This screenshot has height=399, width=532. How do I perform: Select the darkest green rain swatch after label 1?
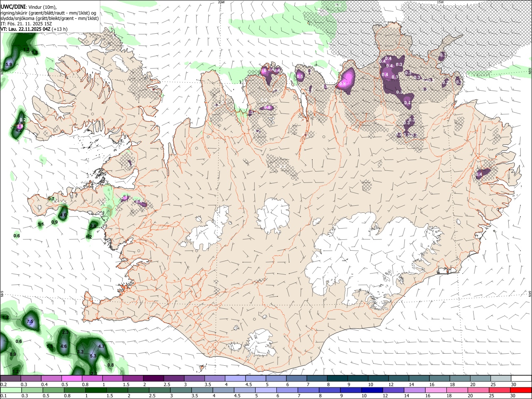[95, 390]
